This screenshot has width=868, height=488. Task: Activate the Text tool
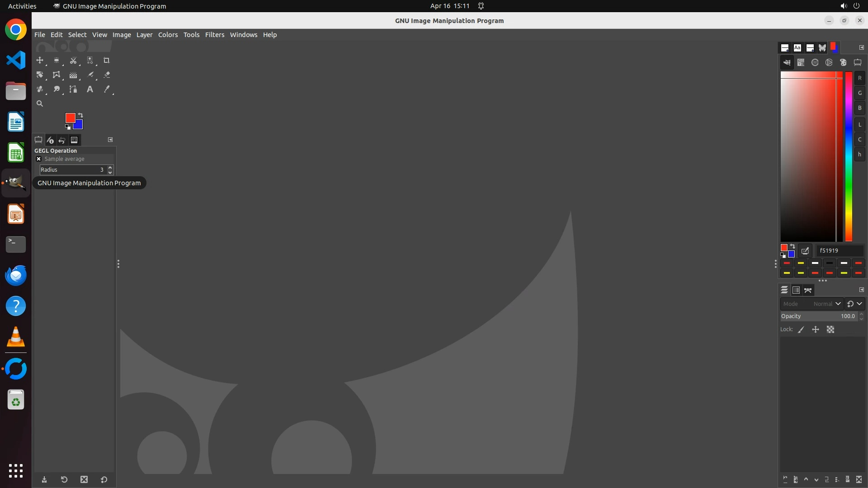click(x=90, y=89)
